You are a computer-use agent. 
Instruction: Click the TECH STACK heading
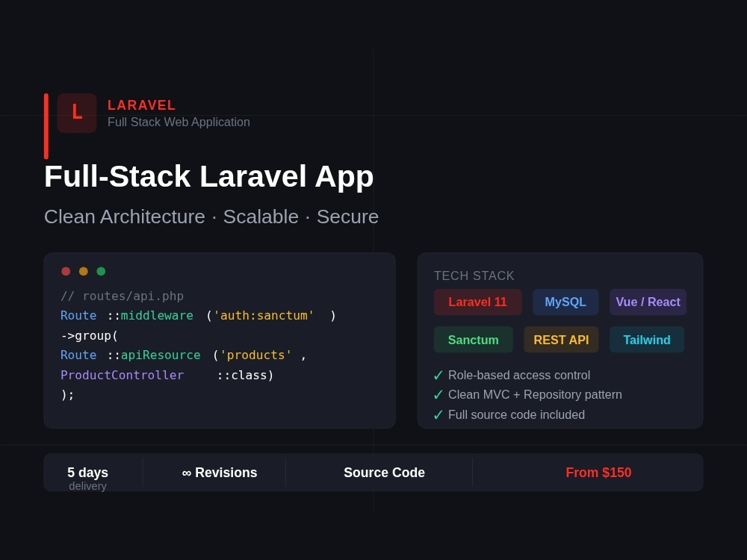click(x=474, y=276)
